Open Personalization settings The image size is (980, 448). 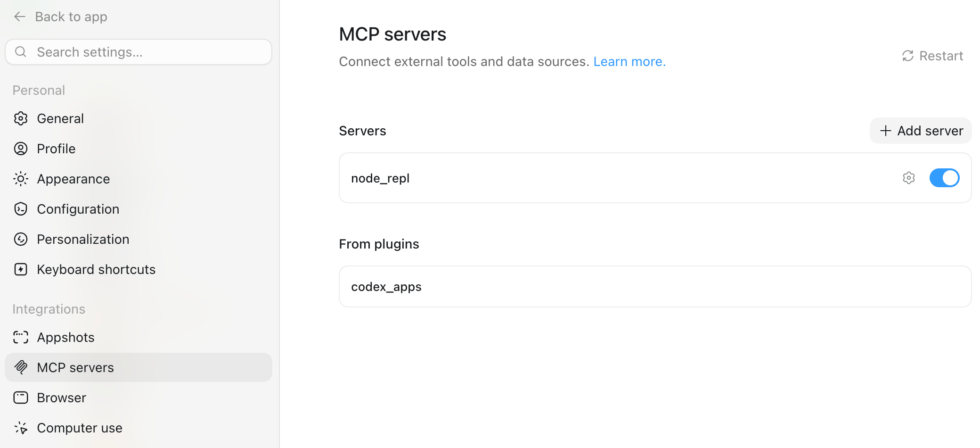tap(139, 239)
